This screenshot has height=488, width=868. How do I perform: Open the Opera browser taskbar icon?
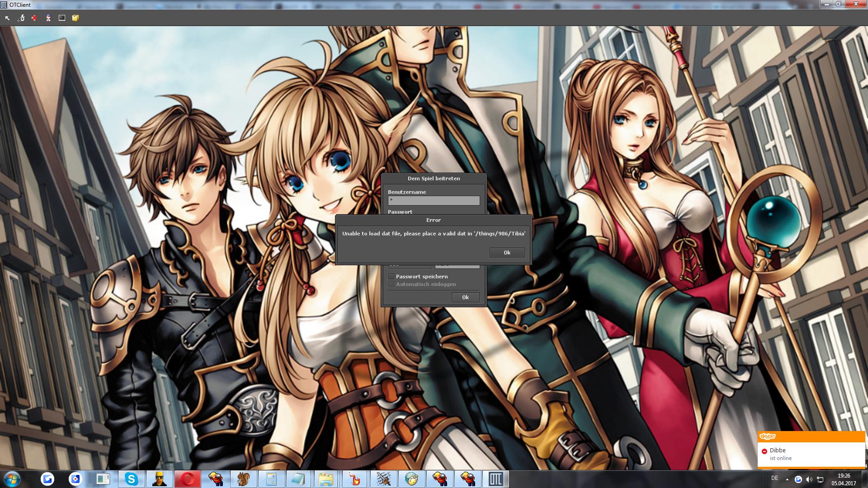point(188,479)
